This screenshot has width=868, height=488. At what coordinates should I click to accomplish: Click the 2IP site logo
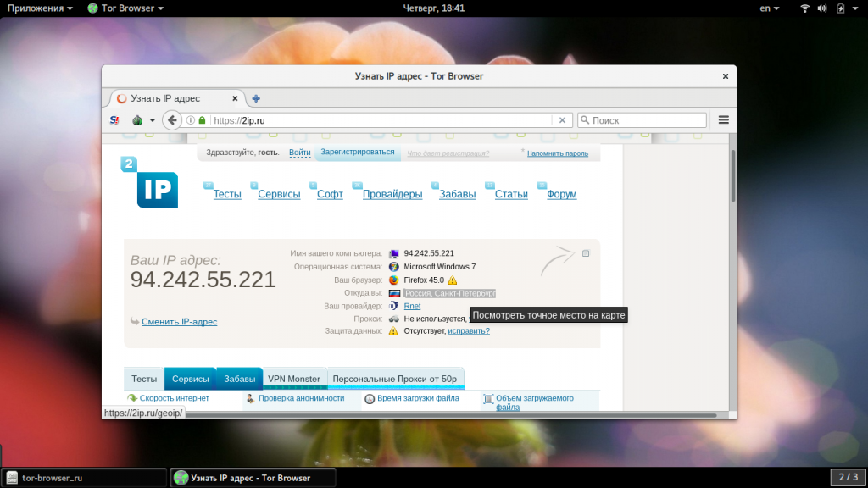[149, 182]
